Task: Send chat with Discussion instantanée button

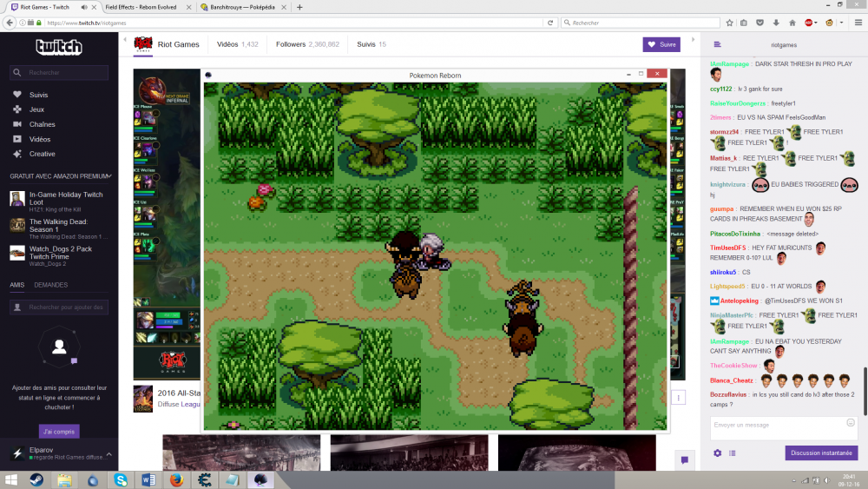Action: tap(821, 453)
